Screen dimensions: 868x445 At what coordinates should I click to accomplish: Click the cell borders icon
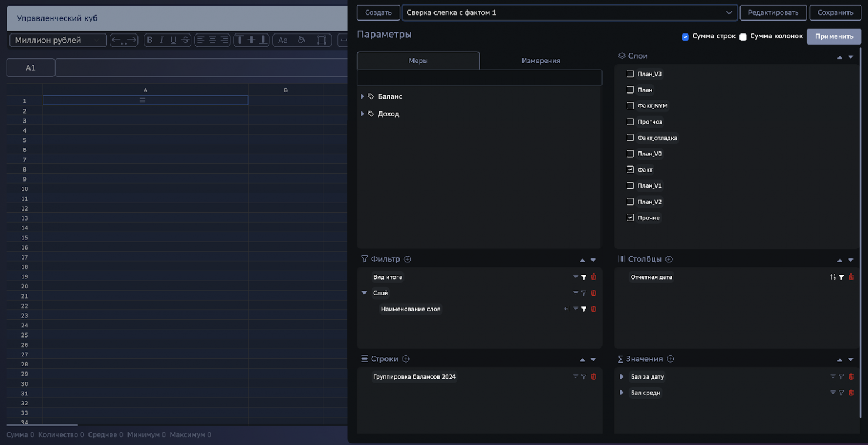[x=322, y=40]
